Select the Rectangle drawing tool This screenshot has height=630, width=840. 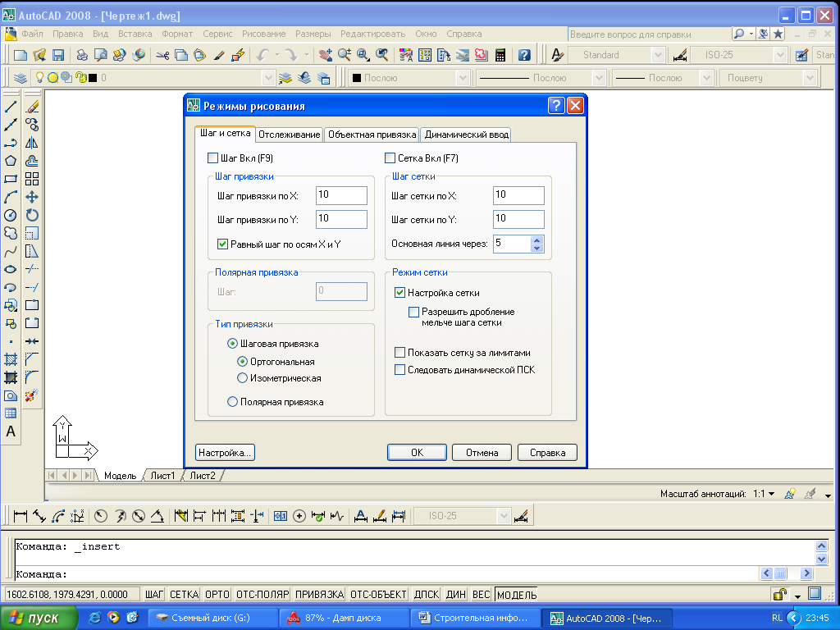pyautogui.click(x=11, y=179)
